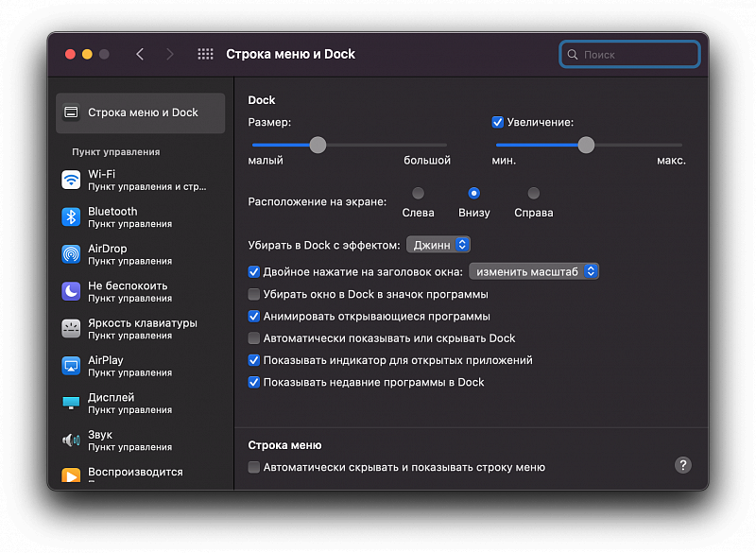Open the AirPlay sidebar icon
This screenshot has width=756, height=553.
click(x=71, y=366)
